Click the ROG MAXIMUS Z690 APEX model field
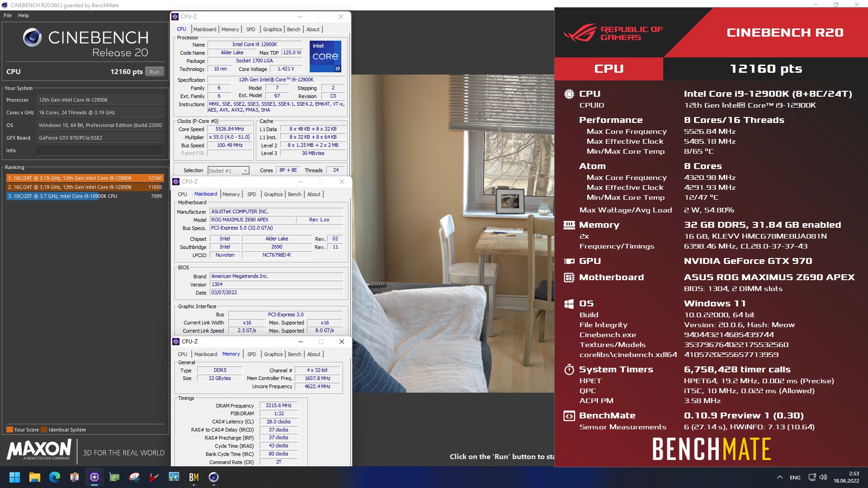Screen dimensions: 868x488 [x=252, y=220]
